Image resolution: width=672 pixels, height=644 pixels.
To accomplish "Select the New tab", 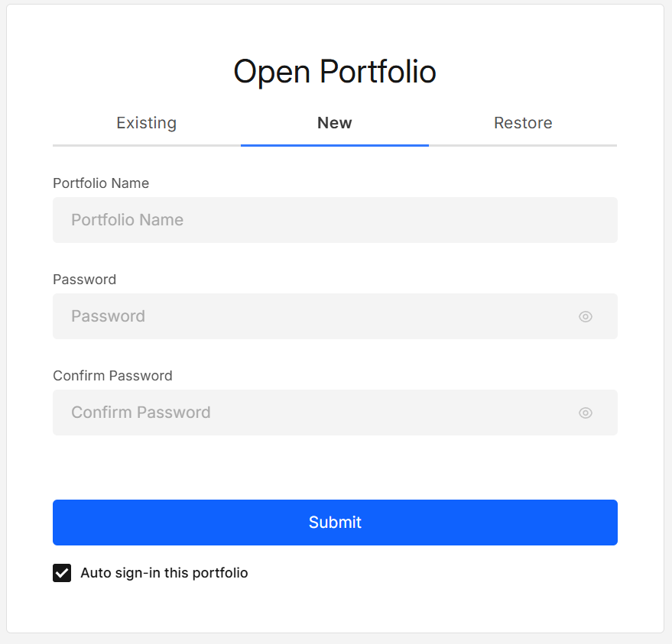I will pos(334,123).
